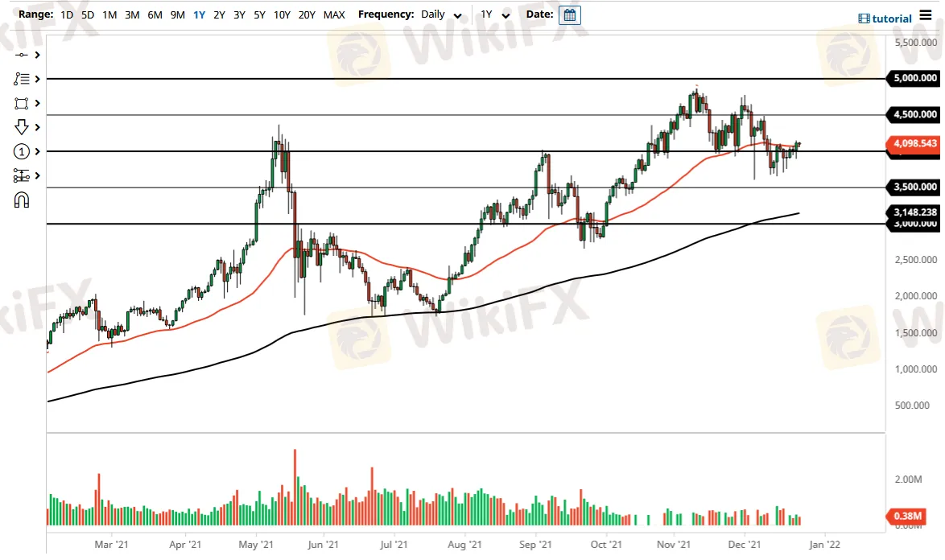Screen dimensions: 945x560
Task: Click the 3,148.238 moving average label
Action: pos(913,212)
